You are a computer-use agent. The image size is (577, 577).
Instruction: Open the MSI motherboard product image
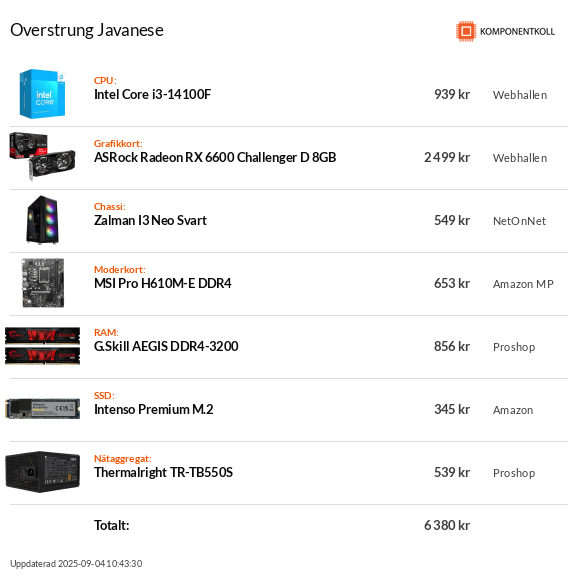point(43,283)
